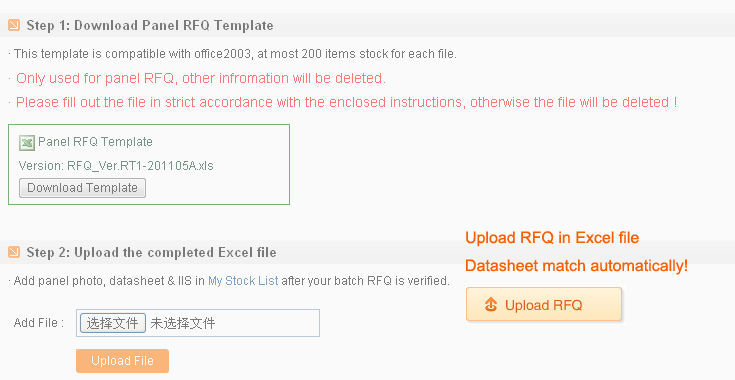735x380 pixels.
Task: Click the 'Upload RFQ in Excel file' orange text
Action: coord(552,238)
